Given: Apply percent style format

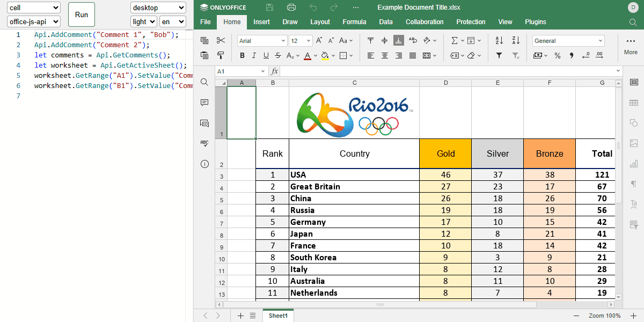Looking at the screenshot, I should click(x=558, y=55).
